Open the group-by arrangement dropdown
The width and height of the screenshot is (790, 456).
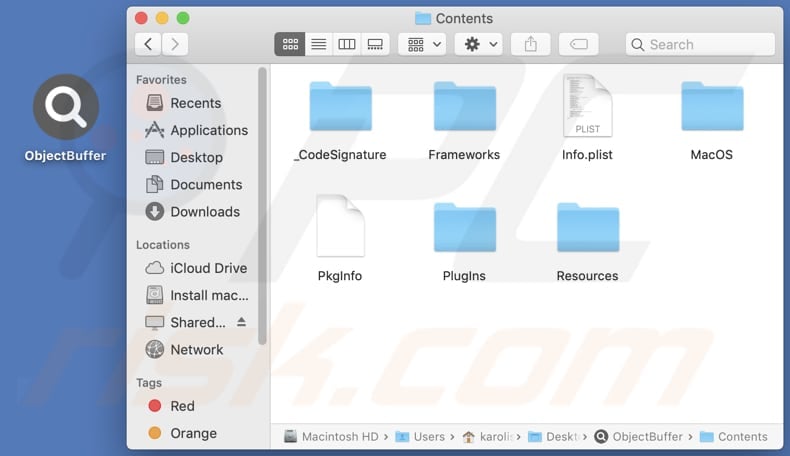(x=421, y=44)
